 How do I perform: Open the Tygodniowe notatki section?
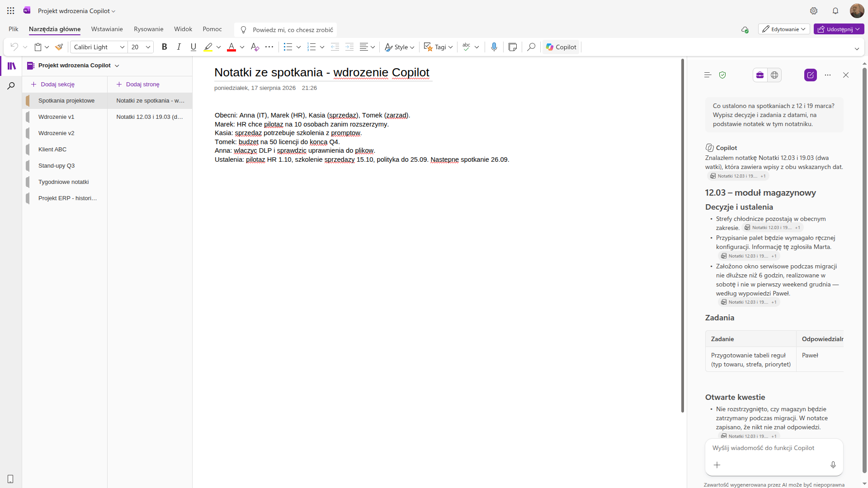65,182
